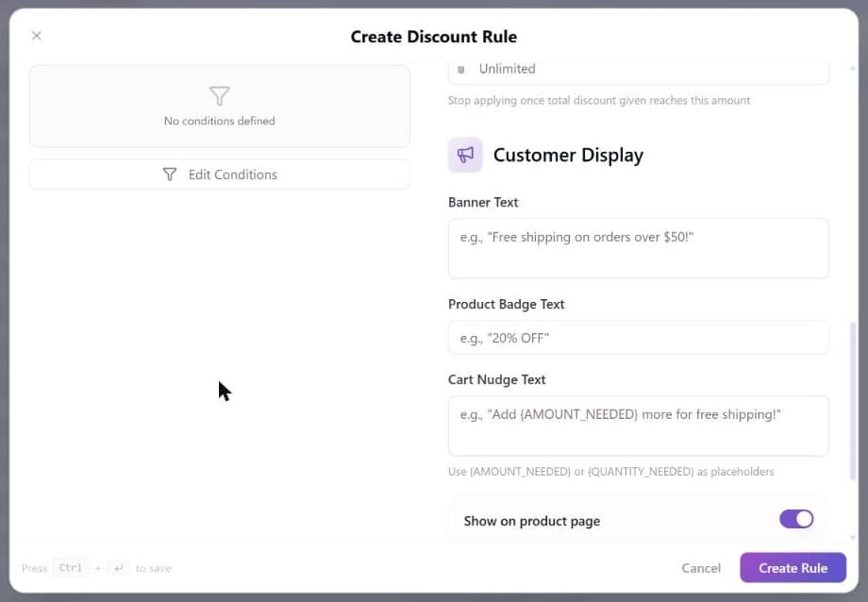The image size is (868, 602).
Task: Click the Product Badge Text field
Action: point(639,338)
